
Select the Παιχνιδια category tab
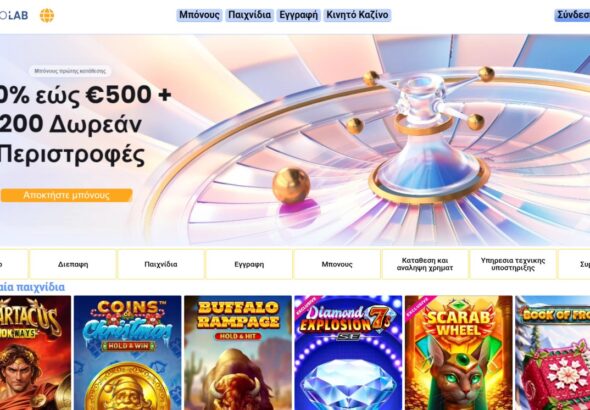pos(161,264)
